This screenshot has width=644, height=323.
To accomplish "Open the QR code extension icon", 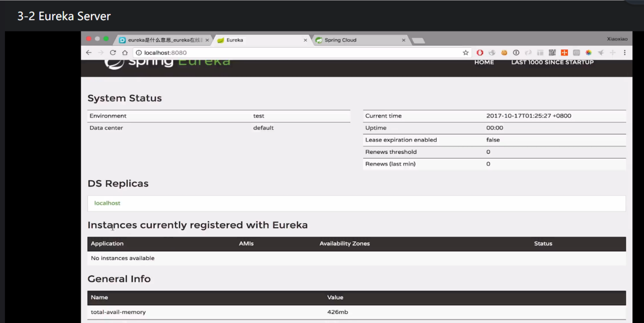I will [x=552, y=53].
